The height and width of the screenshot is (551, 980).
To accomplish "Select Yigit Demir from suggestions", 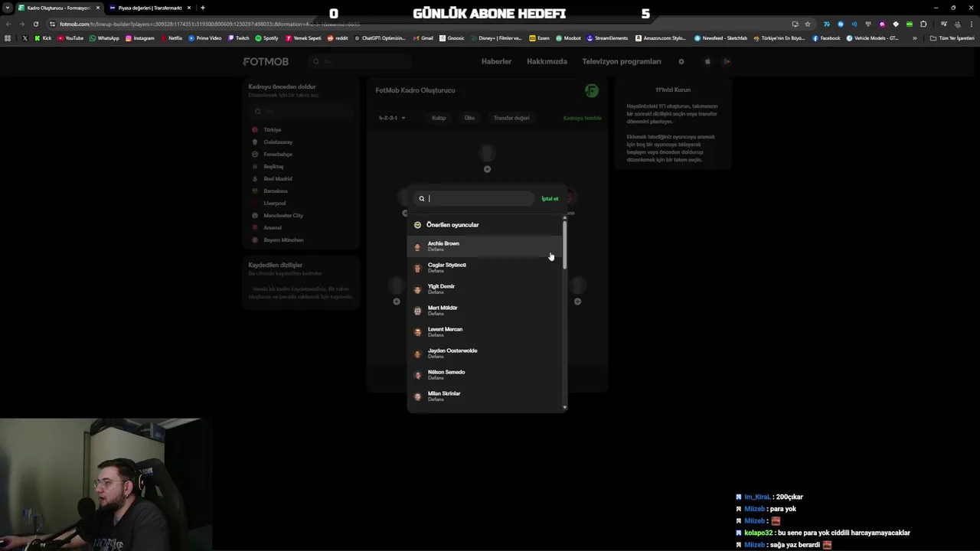I will [x=485, y=289].
